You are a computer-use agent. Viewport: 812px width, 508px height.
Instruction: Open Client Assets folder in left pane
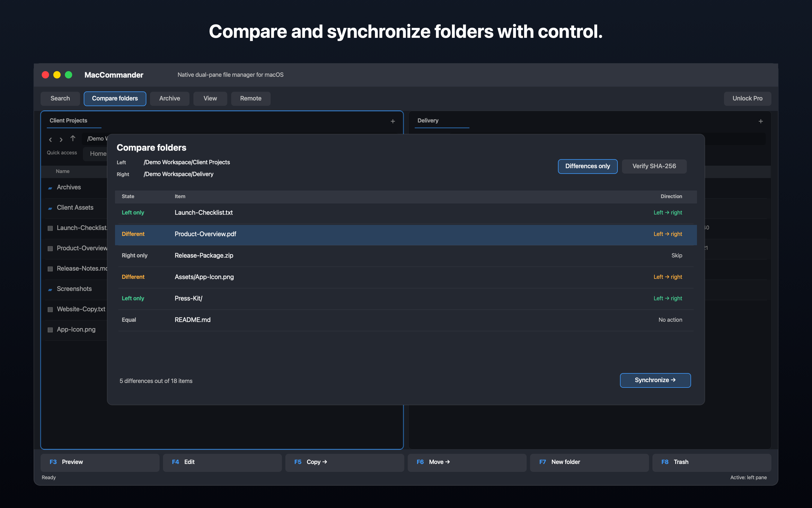tap(76, 208)
